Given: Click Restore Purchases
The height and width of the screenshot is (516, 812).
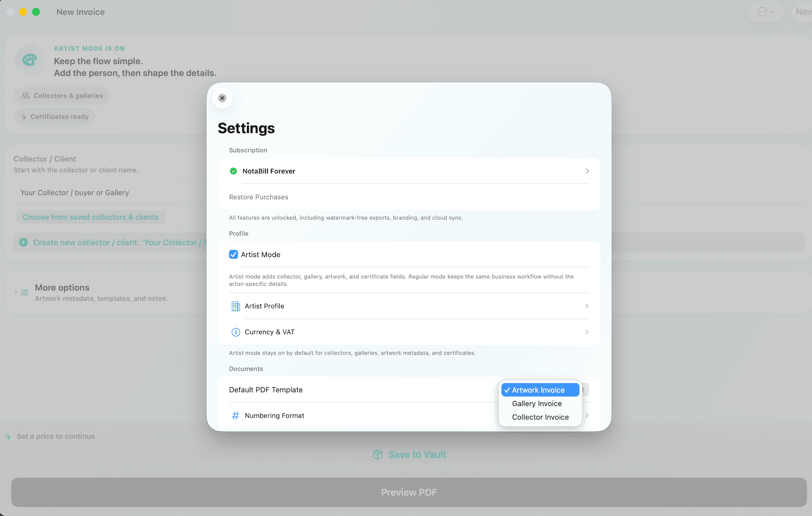Looking at the screenshot, I should (258, 197).
